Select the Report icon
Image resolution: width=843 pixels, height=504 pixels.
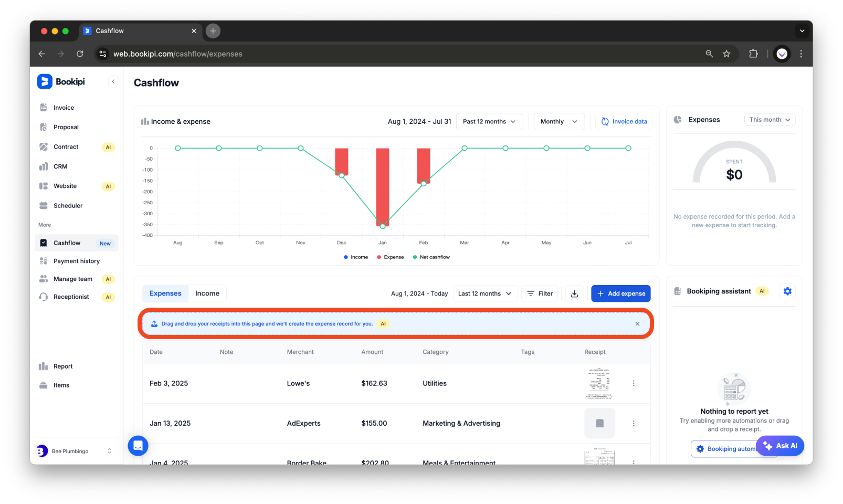coord(44,366)
